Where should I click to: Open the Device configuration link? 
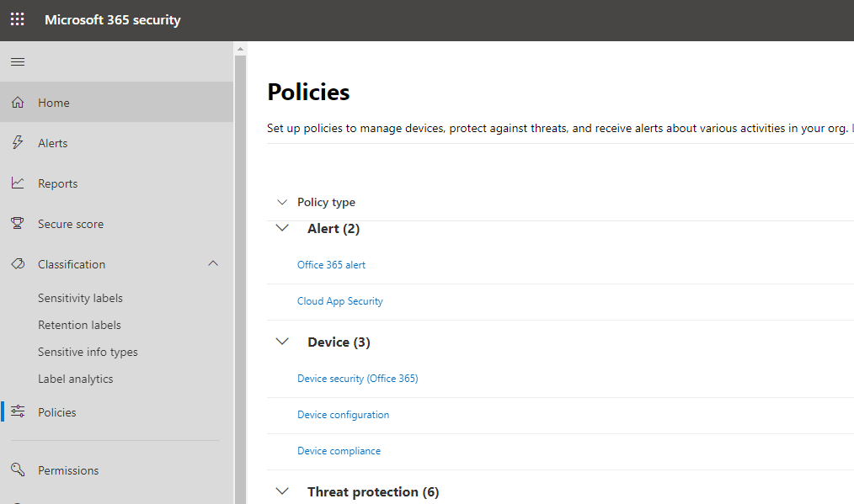pos(343,415)
